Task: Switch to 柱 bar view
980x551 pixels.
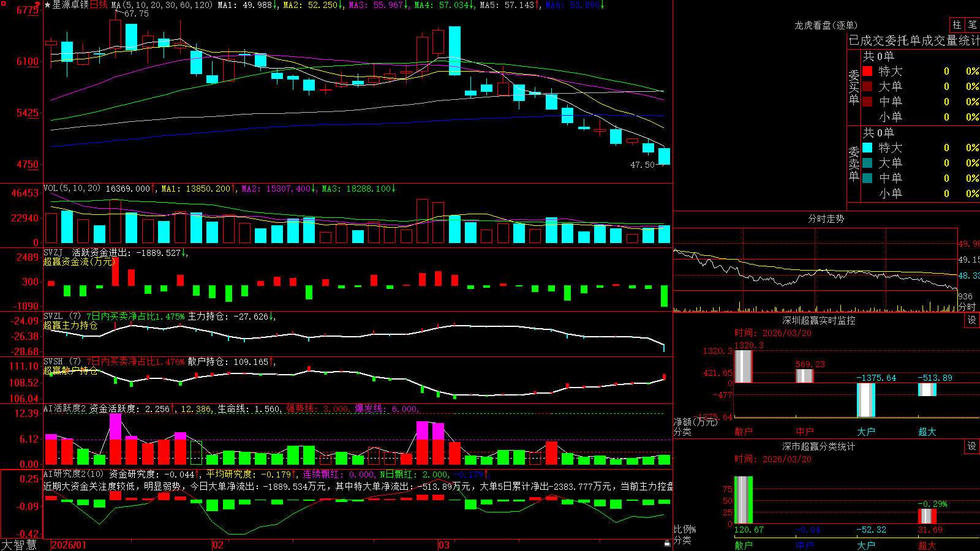Action: [957, 24]
